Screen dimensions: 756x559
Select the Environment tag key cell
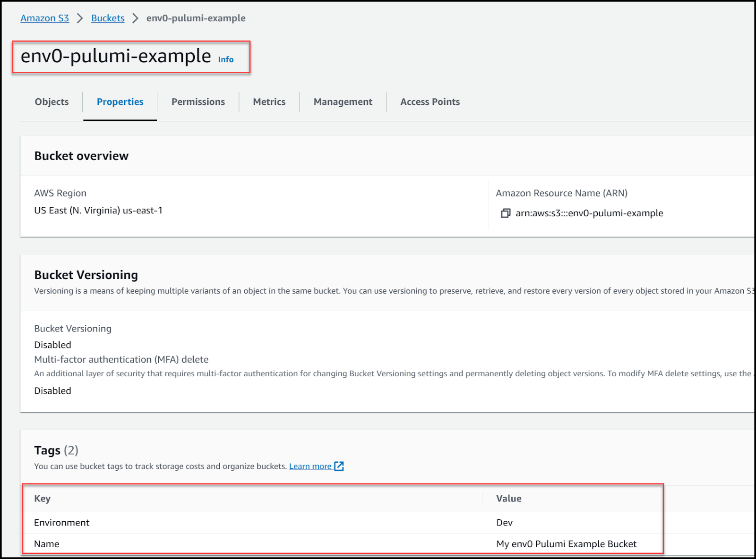[62, 523]
